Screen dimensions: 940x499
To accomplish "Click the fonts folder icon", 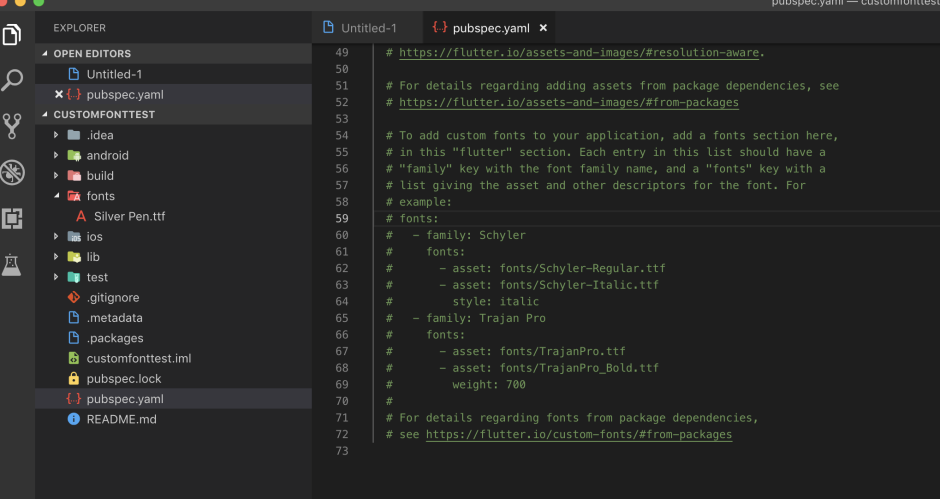I will [x=74, y=196].
